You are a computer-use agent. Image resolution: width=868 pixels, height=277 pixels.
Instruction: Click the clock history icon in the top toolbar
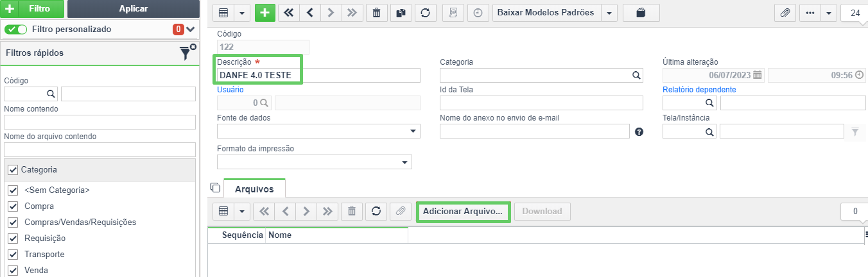click(x=478, y=13)
